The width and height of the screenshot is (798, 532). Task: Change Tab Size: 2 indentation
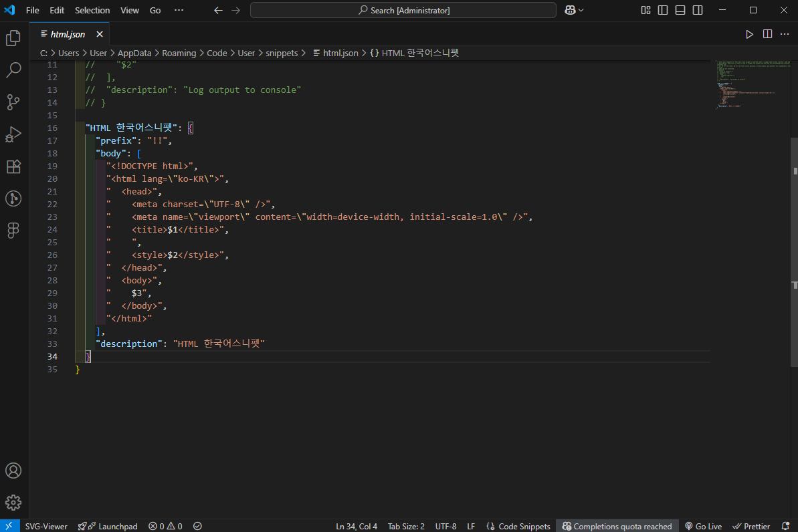pyautogui.click(x=406, y=526)
